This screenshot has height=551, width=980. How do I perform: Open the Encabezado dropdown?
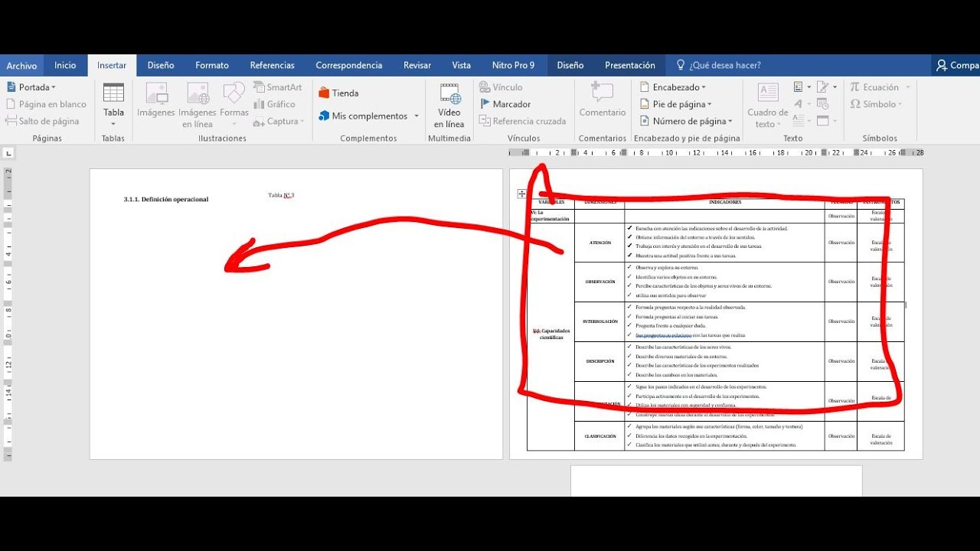pyautogui.click(x=673, y=87)
